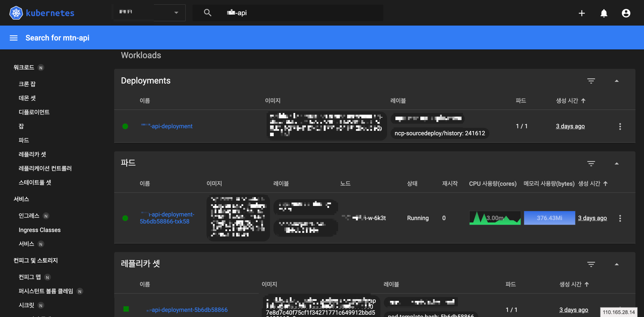Click the search magnifier icon
The height and width of the screenshot is (317, 644).
[208, 13]
